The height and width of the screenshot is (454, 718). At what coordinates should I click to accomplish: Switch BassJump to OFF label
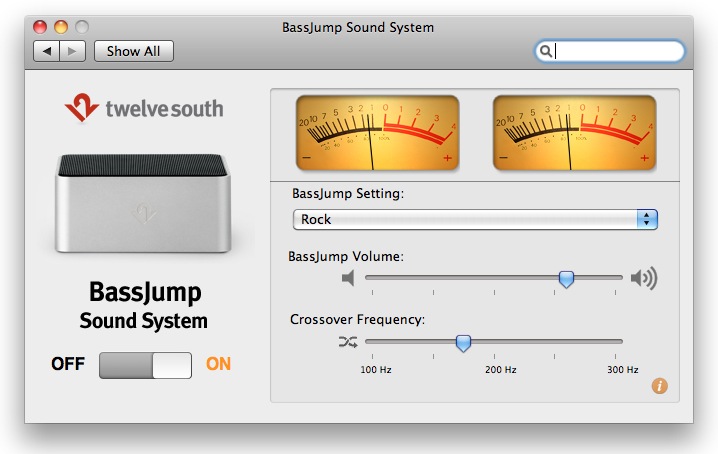pos(68,364)
